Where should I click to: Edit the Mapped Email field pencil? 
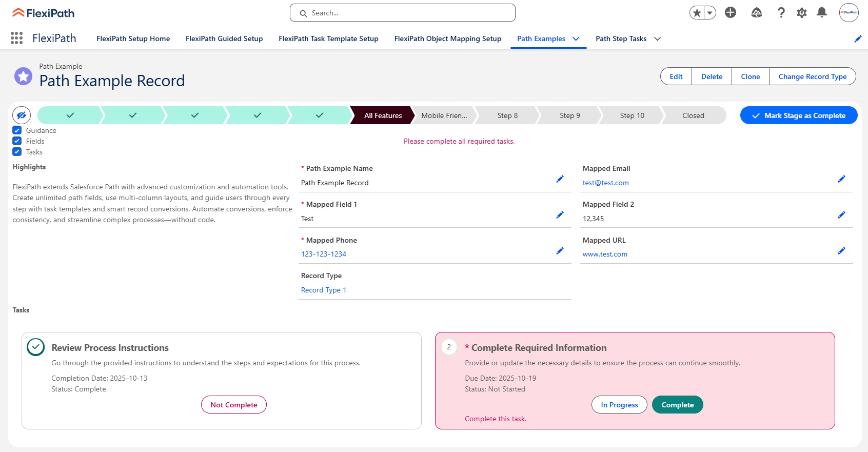click(841, 179)
